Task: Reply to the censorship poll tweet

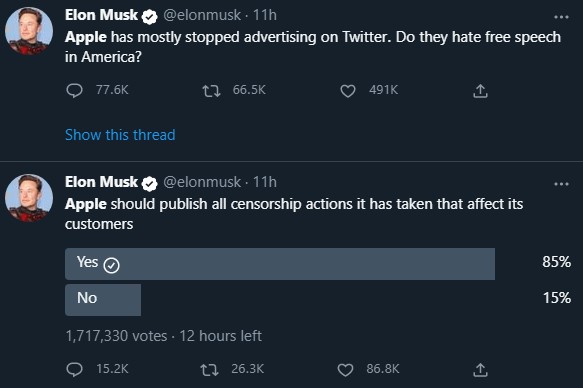Action: click(x=74, y=369)
